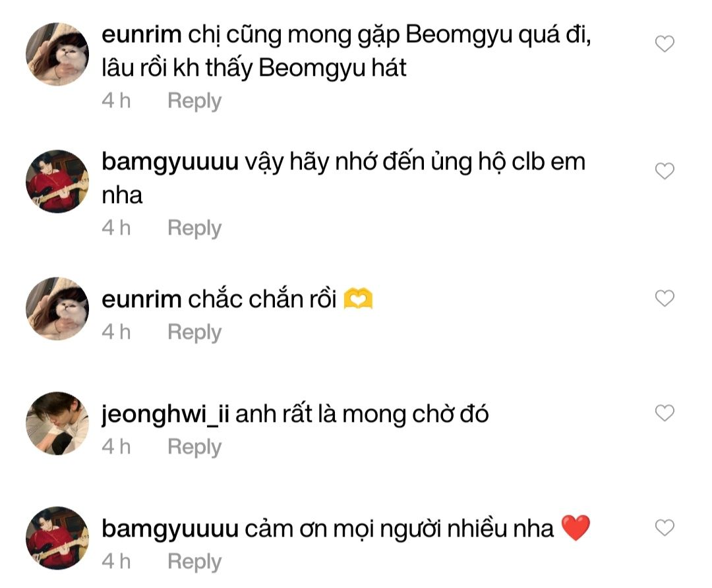Reply to eunrim's first comment
712x588 pixels.
point(194,101)
